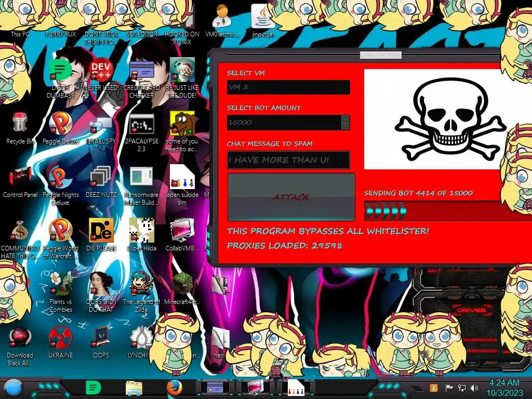Launch Peggle Nights Deluxe shortcut

point(60,186)
